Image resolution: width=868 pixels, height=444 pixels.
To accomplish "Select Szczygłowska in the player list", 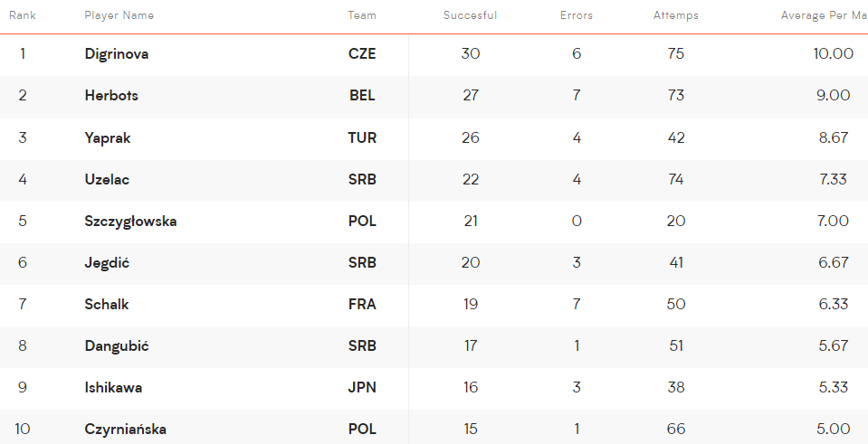I will click(130, 222).
